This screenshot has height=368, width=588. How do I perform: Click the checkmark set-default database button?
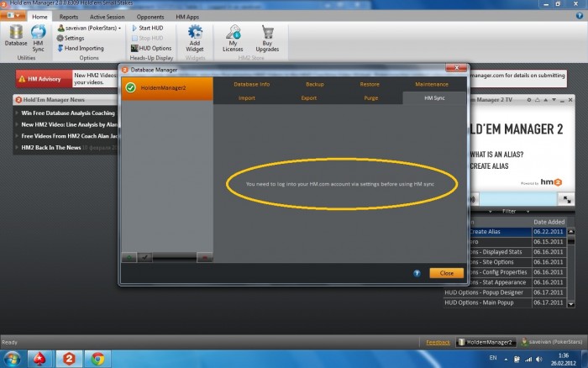tap(144, 258)
